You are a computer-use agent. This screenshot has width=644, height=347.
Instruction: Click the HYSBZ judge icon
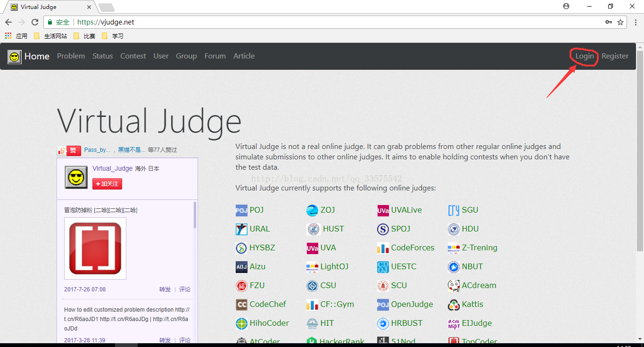pyautogui.click(x=241, y=248)
